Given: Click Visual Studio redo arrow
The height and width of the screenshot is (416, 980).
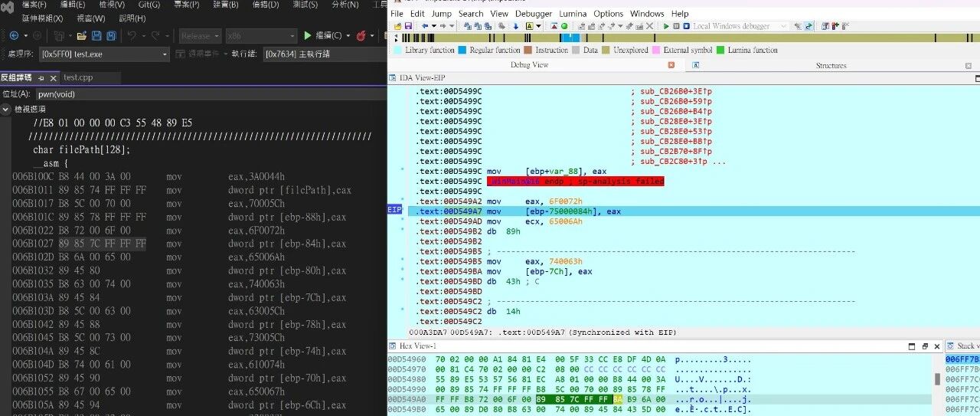Looking at the screenshot, I should (155, 36).
